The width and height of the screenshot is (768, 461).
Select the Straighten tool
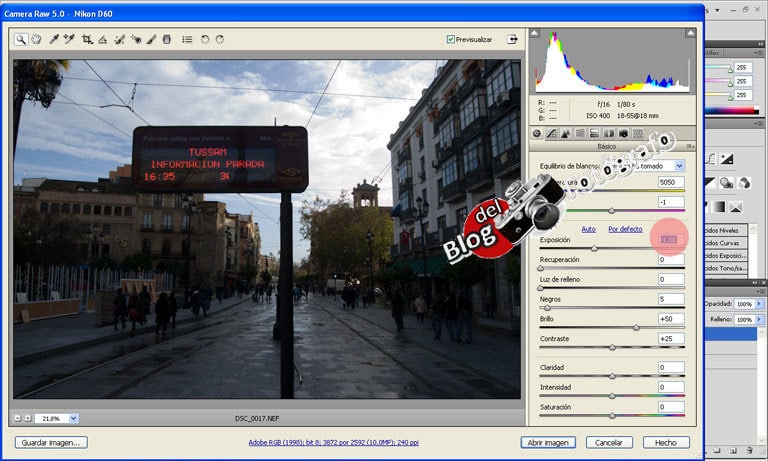coord(102,40)
